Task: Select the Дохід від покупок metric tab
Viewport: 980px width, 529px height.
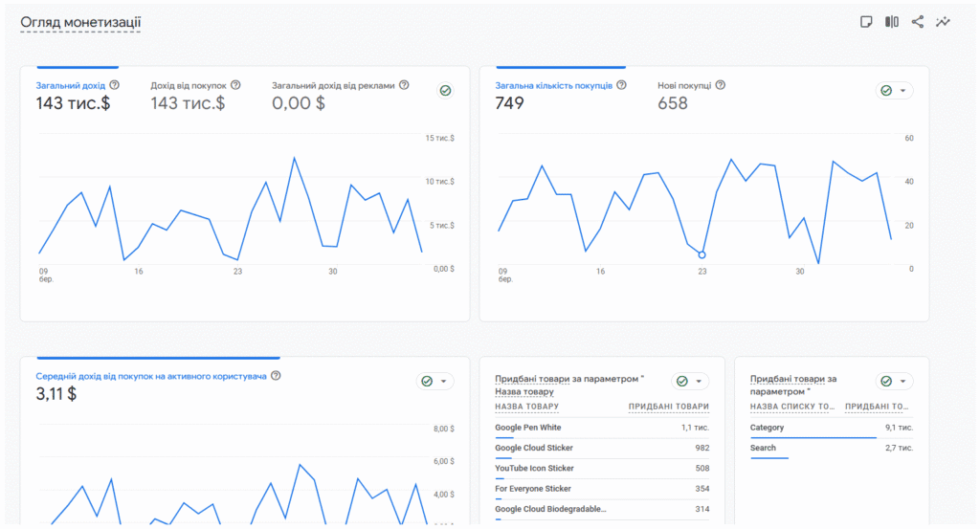Action: tap(195, 95)
